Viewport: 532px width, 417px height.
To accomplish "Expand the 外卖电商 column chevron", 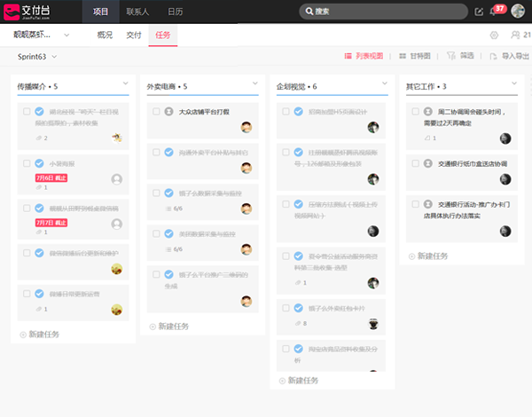I will coord(255,83).
